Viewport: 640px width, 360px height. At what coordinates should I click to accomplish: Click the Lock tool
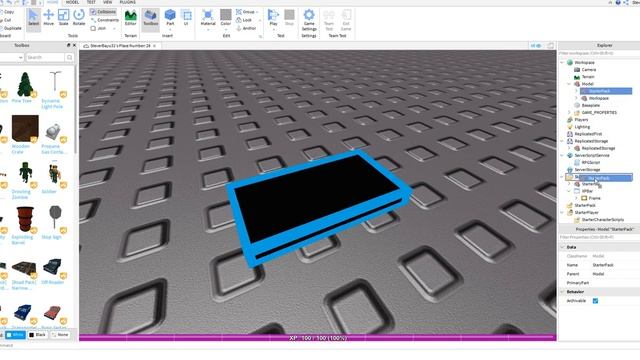click(244, 20)
